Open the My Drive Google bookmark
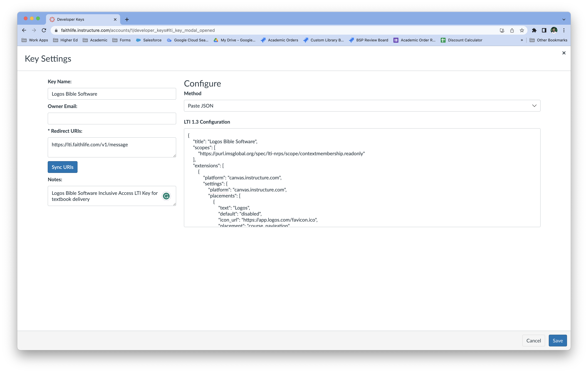The image size is (588, 373). pos(234,40)
